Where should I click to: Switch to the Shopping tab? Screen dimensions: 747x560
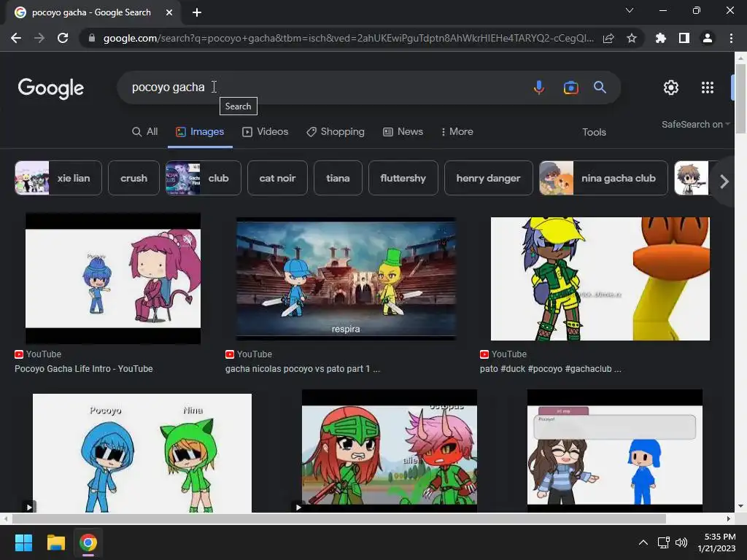(336, 131)
